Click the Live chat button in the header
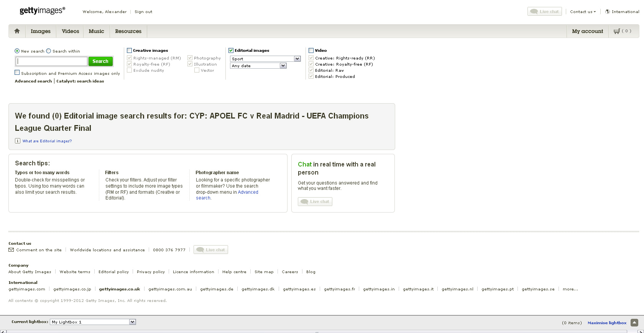This screenshot has width=644, height=333. click(x=545, y=12)
